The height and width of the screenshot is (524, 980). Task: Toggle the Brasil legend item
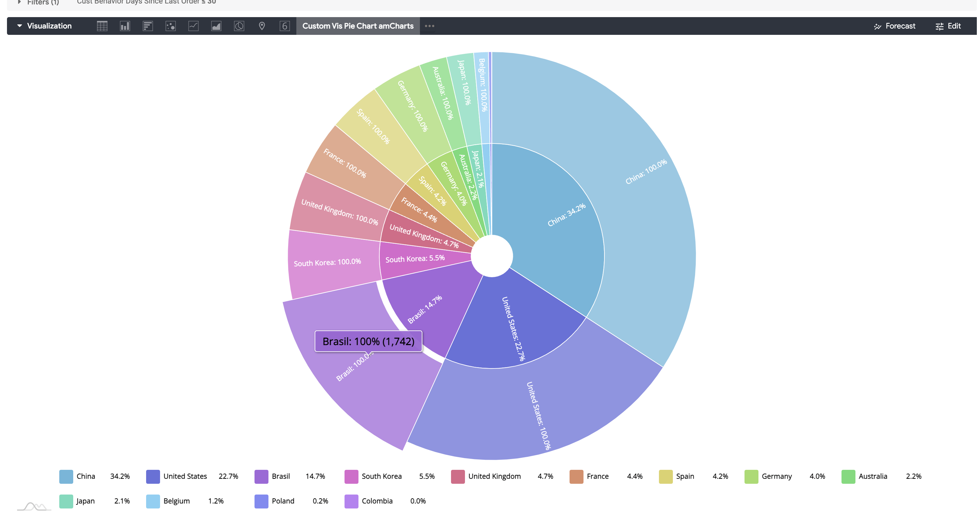280,476
